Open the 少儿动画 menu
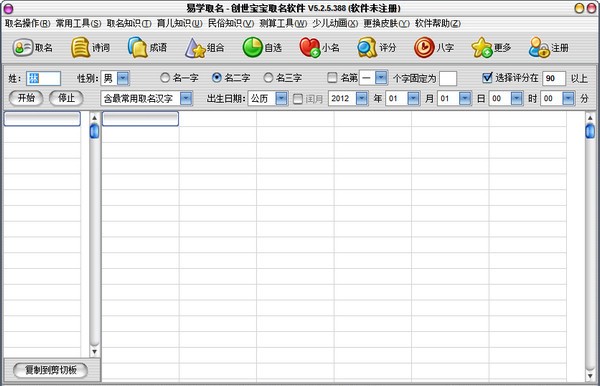 click(x=335, y=23)
